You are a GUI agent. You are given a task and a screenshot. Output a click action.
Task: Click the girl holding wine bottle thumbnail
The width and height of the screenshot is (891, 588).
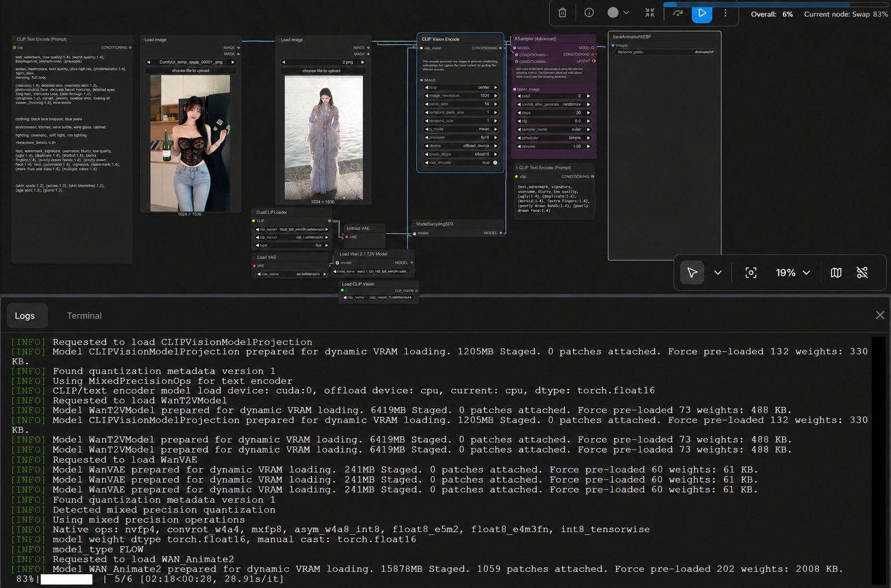[x=190, y=143]
